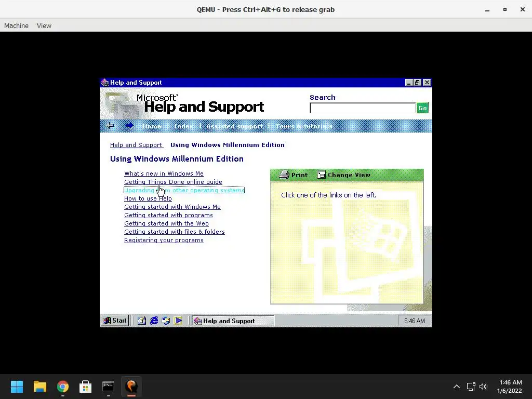Click the 6:46 AM clock in guest tray

[x=414, y=321]
